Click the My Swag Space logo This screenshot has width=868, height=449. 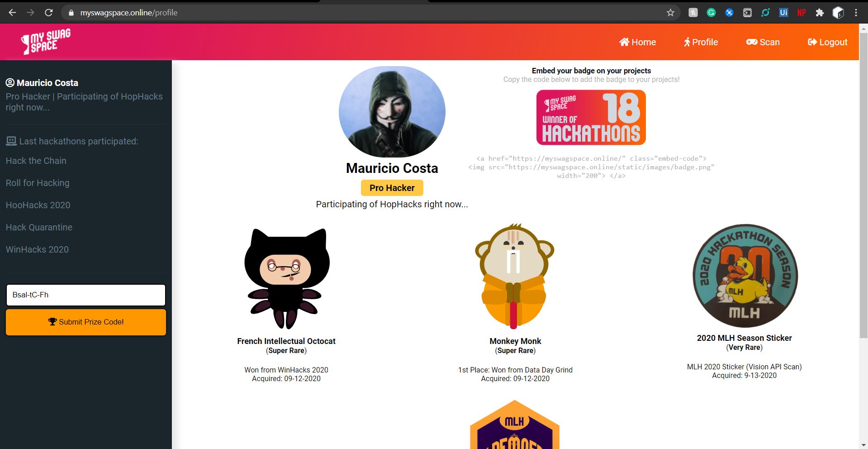point(46,42)
